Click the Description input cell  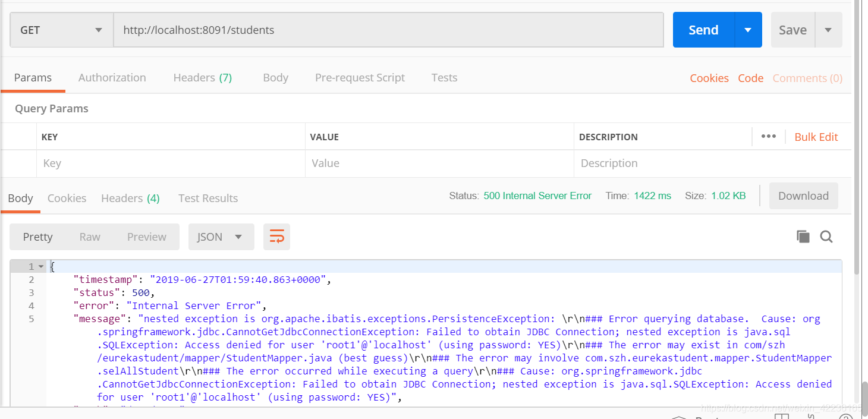[712, 163]
